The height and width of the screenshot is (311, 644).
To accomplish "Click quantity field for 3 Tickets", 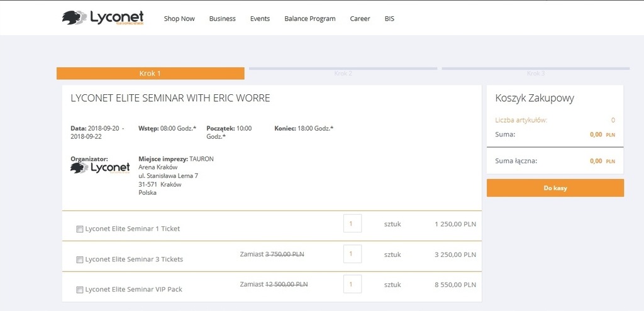I will click(x=352, y=254).
